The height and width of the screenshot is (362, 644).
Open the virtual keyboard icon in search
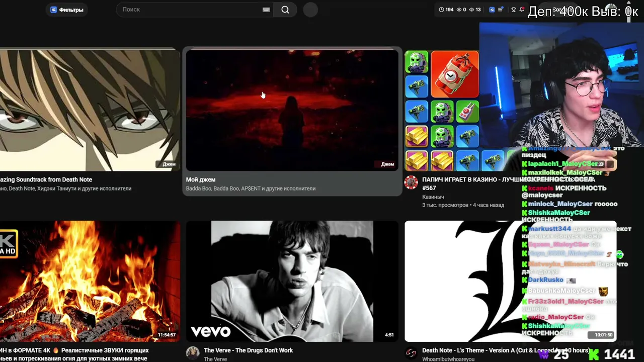coord(266,10)
